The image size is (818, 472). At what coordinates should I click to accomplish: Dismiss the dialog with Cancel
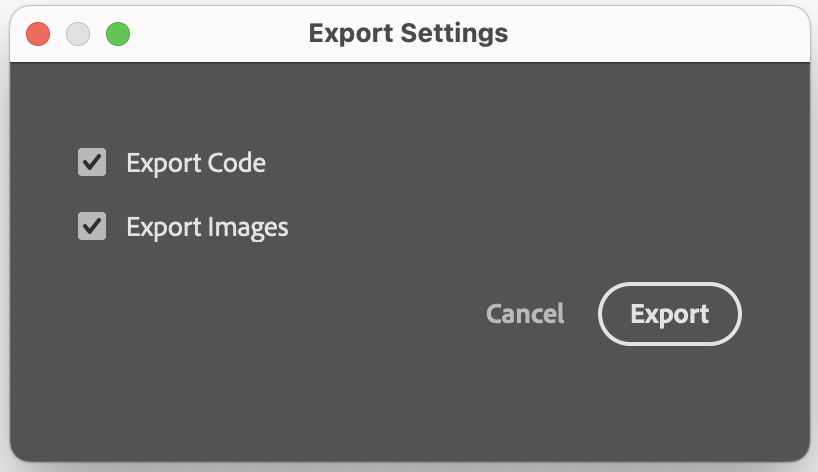pyautogui.click(x=525, y=314)
